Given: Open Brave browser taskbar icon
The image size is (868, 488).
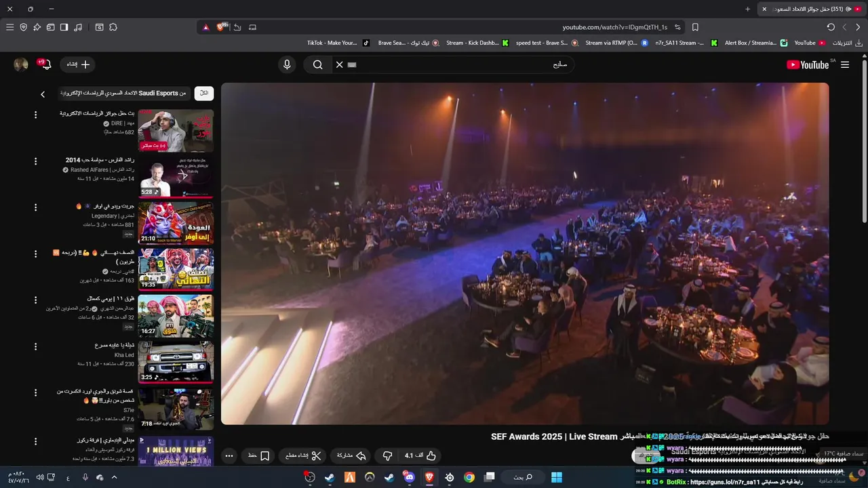Looking at the screenshot, I should [429, 477].
